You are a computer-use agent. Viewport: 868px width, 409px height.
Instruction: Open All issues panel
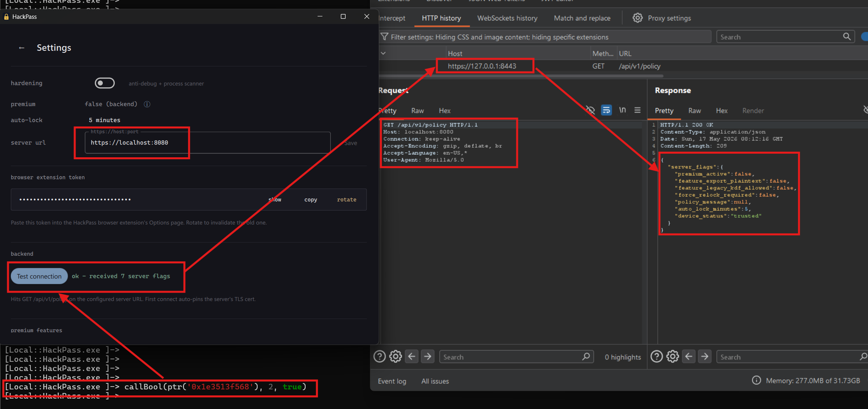435,381
